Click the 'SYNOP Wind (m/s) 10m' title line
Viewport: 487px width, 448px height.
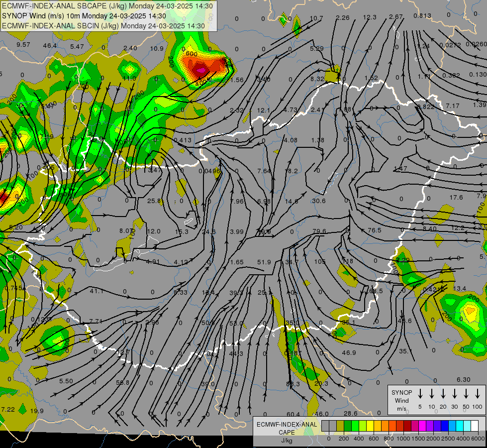[84, 16]
